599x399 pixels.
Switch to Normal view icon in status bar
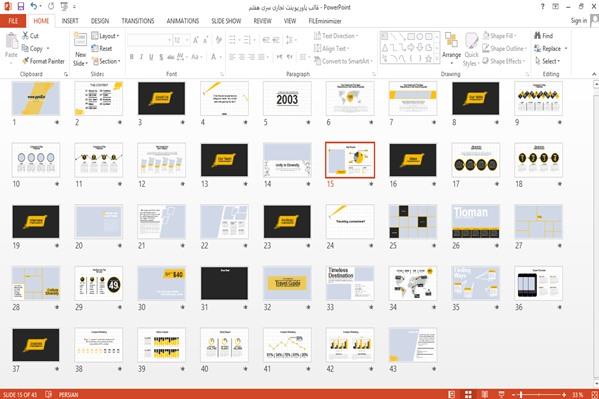[452, 394]
